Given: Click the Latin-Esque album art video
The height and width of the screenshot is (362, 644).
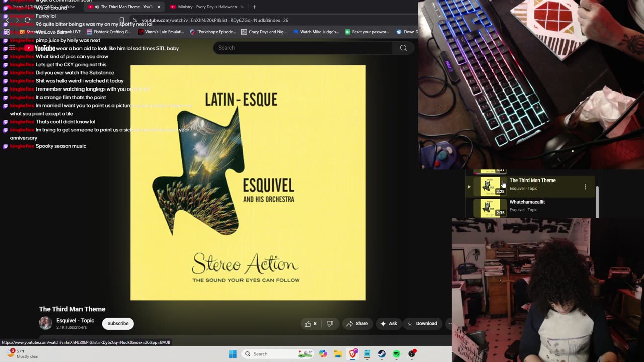Looking at the screenshot, I should [248, 183].
